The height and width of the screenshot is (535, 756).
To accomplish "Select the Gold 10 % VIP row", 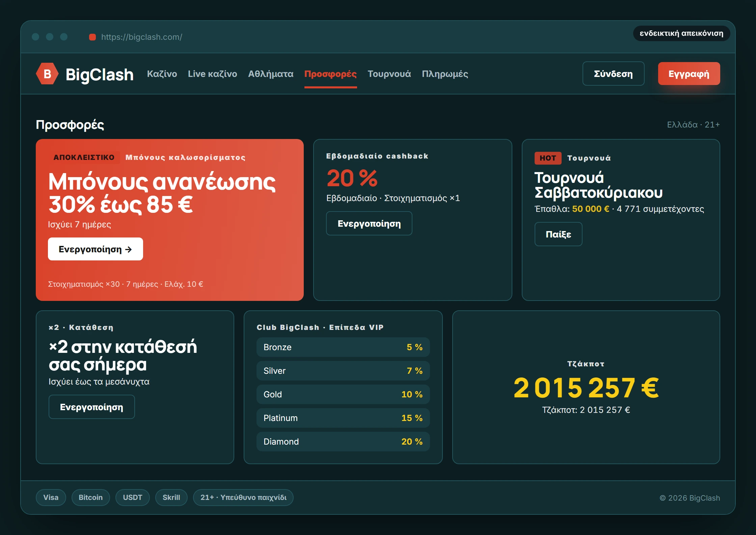I will [x=343, y=394].
